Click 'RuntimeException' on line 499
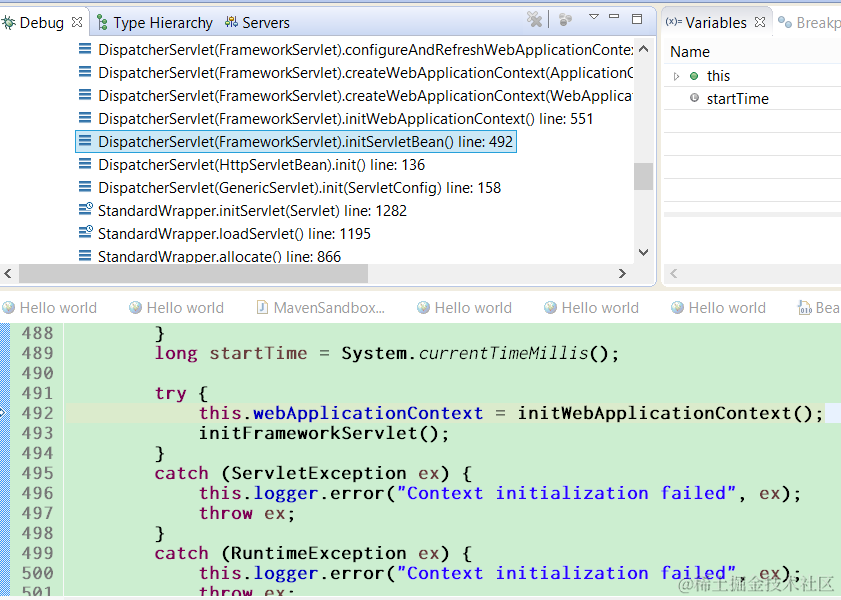This screenshot has width=841, height=600. pos(319,553)
